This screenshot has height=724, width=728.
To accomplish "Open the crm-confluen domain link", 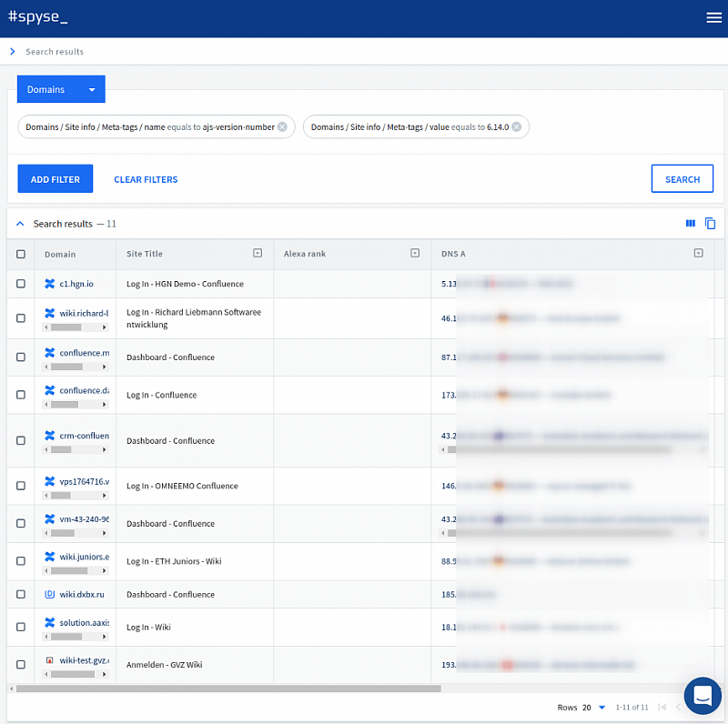I will tap(84, 436).
